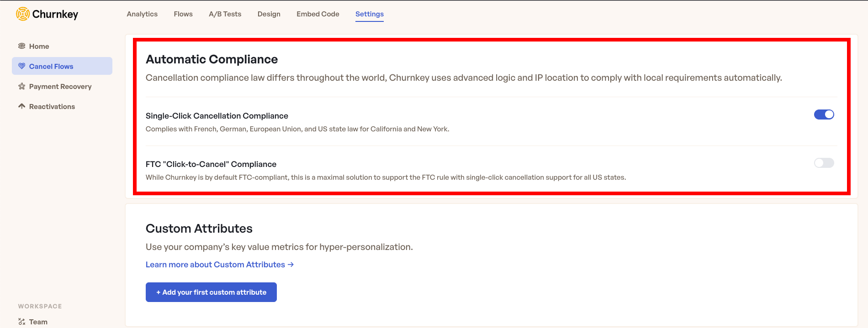
Task: Click the Churnkey wordmark text
Action: point(55,14)
